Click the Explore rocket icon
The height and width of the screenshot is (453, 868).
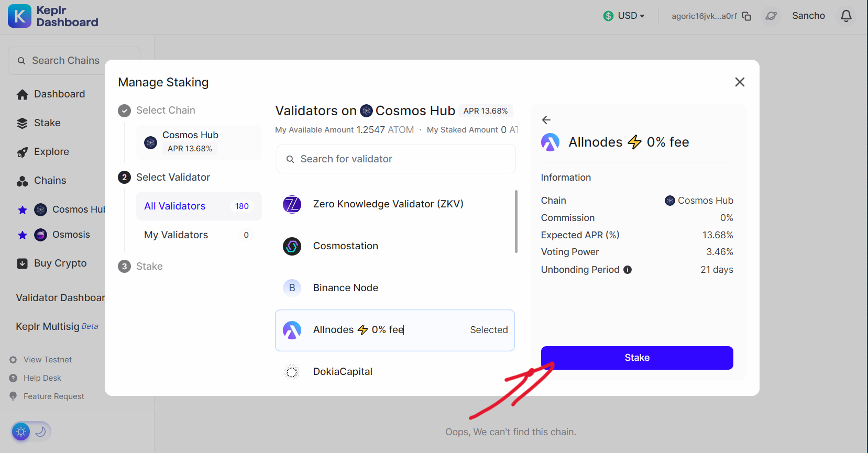tap(23, 152)
